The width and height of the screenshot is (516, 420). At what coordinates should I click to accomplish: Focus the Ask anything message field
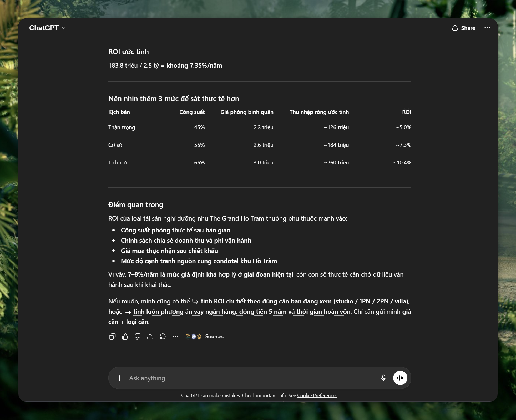point(252,378)
